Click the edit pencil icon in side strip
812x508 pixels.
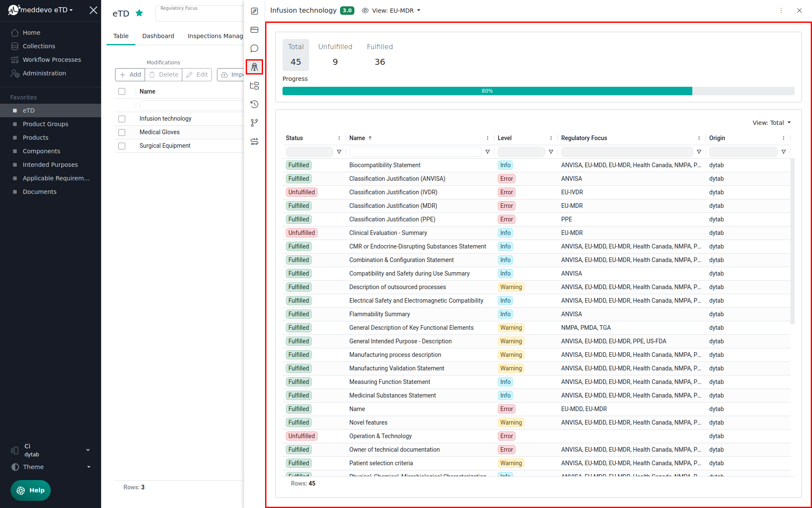pyautogui.click(x=254, y=11)
